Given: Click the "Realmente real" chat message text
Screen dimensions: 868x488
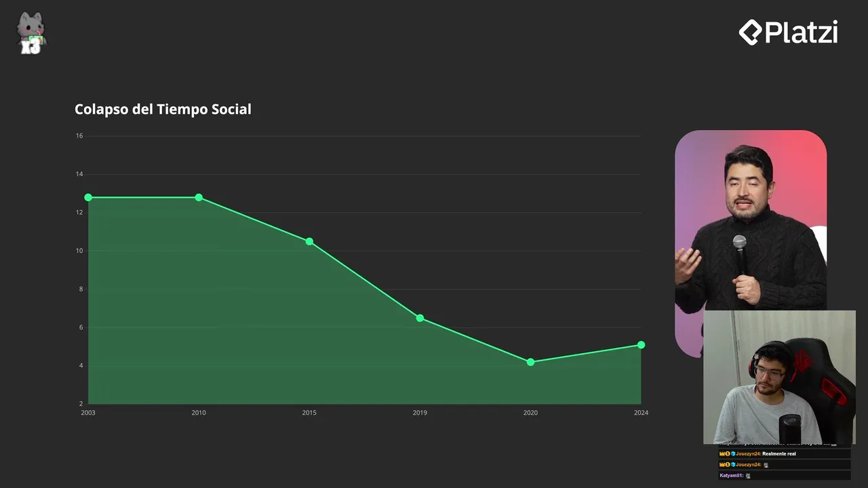Looking at the screenshot, I should tap(778, 454).
